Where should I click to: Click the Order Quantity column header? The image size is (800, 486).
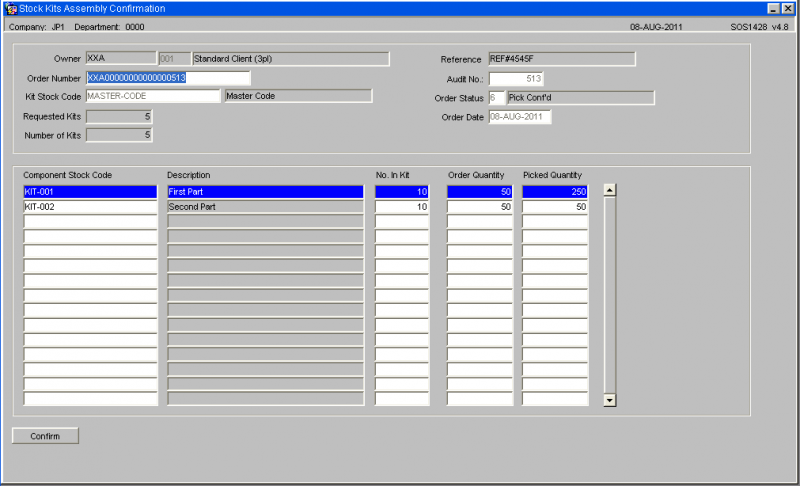point(476,175)
